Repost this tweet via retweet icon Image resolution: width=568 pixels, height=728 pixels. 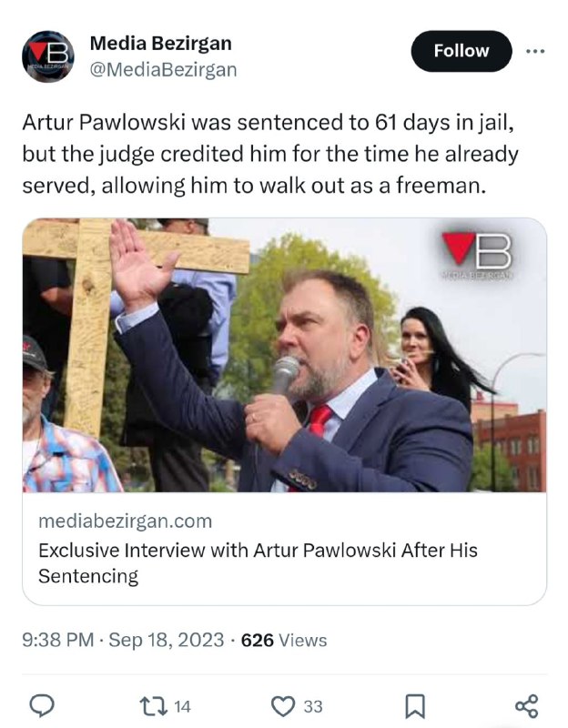[154, 706]
